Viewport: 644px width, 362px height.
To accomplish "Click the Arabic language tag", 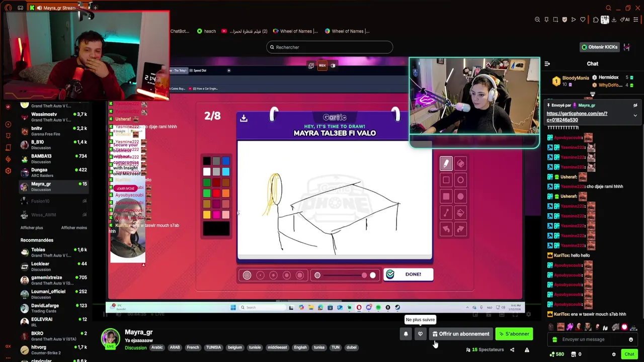I will [157, 347].
